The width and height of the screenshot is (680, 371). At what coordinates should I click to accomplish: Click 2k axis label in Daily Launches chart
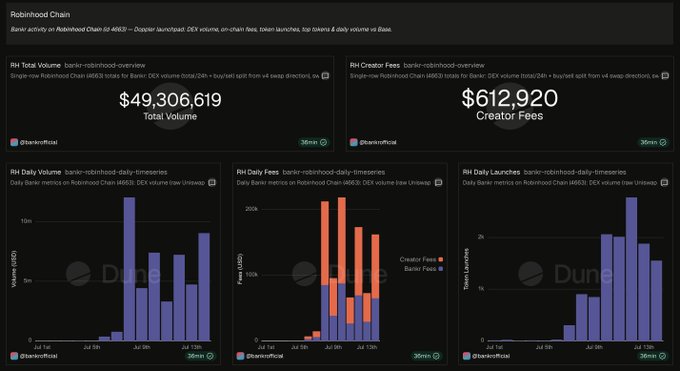tap(481, 237)
